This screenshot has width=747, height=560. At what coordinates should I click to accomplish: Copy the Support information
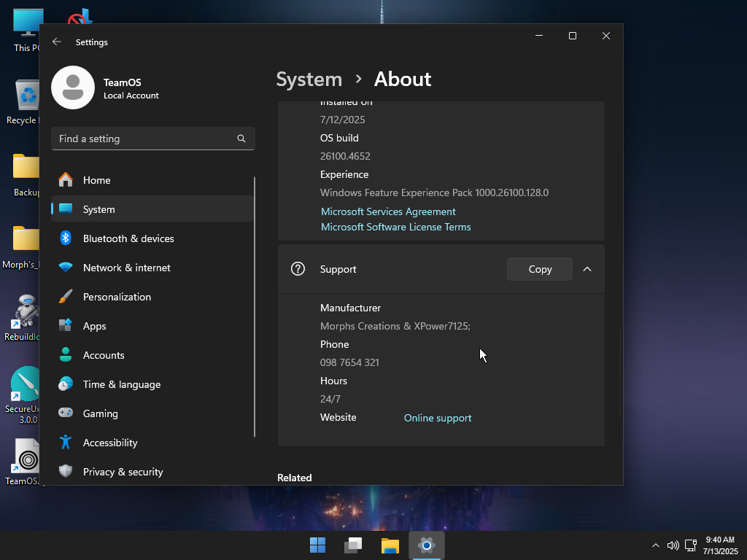click(540, 269)
